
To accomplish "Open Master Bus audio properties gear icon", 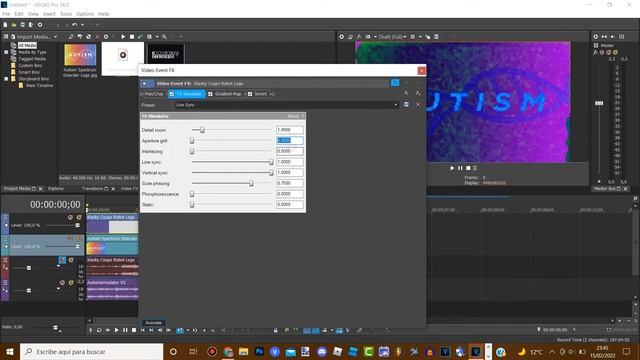I will [x=596, y=37].
